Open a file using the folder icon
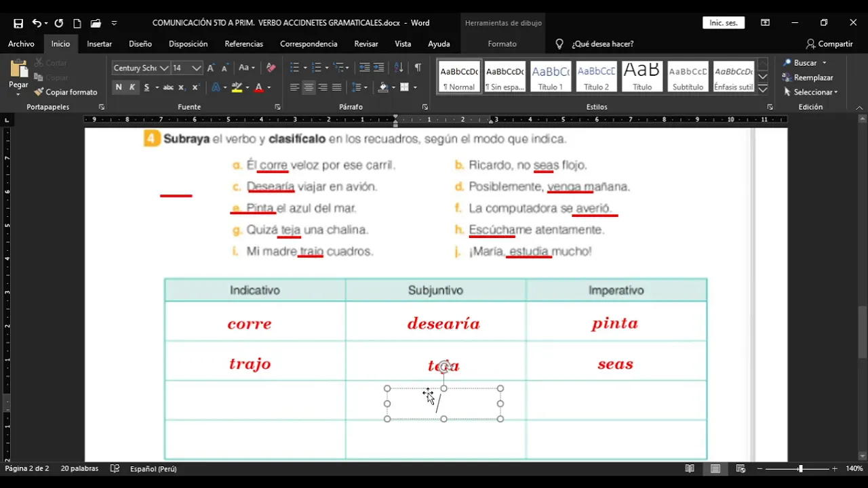This screenshot has width=868, height=488. [x=96, y=23]
